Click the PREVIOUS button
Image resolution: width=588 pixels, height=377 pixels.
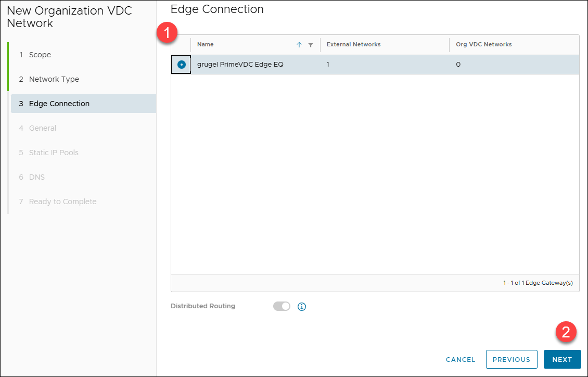click(511, 359)
